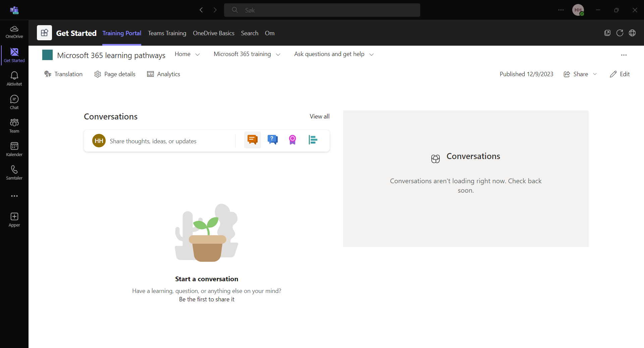The image size is (644, 348).
Task: Open Page details
Action: coord(115,74)
